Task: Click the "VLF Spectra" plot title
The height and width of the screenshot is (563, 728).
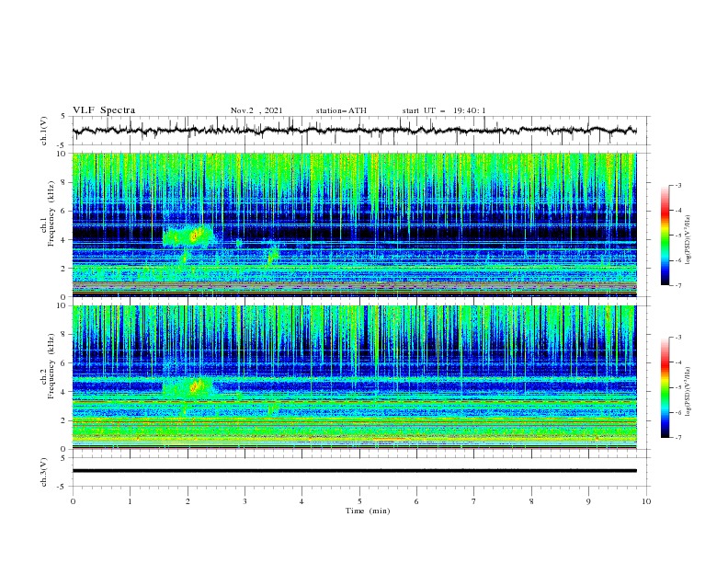Action: 104,110
